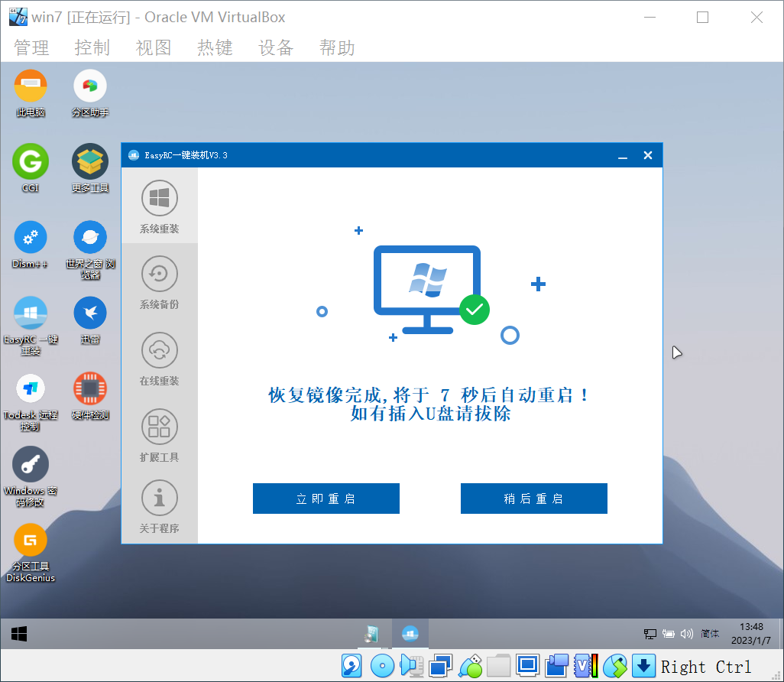Click the VirtualBox recording status icon
Viewport: 784px width, 682px height.
(556, 666)
